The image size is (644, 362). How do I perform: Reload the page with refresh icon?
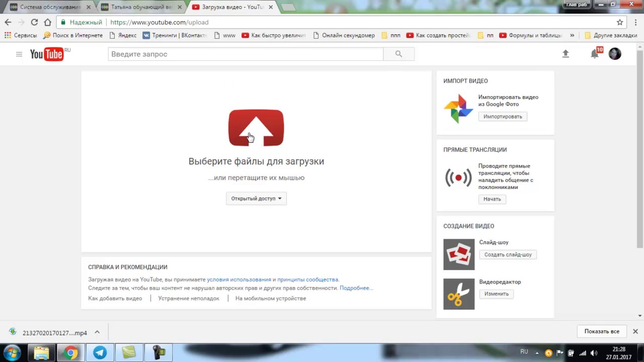(34, 22)
